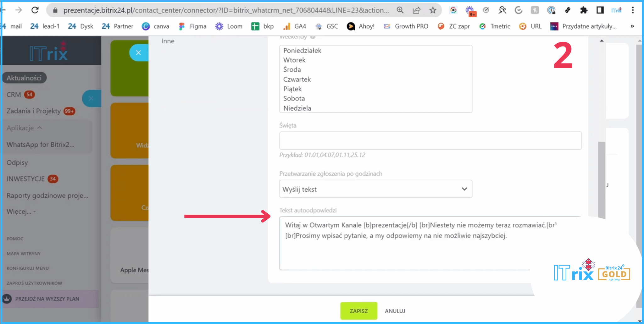Click into the Święta input field

(x=430, y=140)
